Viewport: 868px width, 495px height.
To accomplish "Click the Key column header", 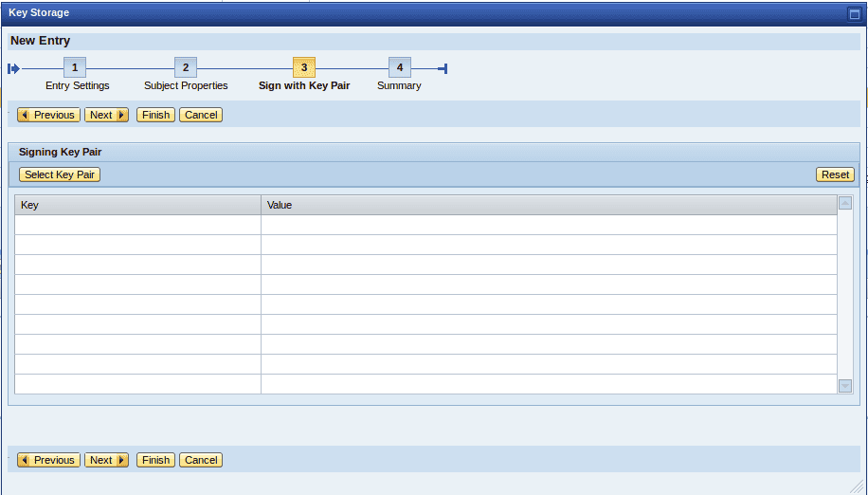I will click(x=137, y=205).
